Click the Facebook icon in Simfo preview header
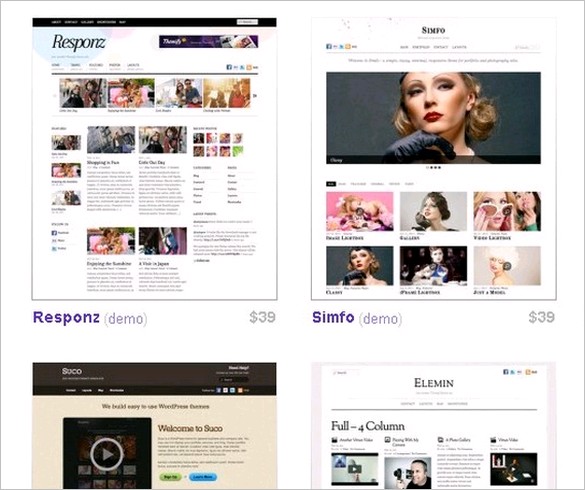This screenshot has width=585, height=490. click(x=329, y=47)
